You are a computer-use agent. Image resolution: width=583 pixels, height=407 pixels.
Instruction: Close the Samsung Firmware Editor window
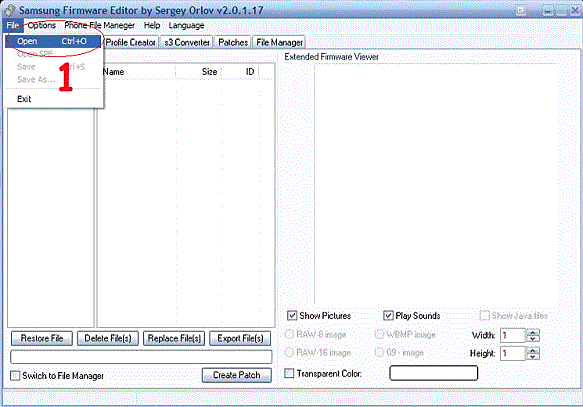576,11
